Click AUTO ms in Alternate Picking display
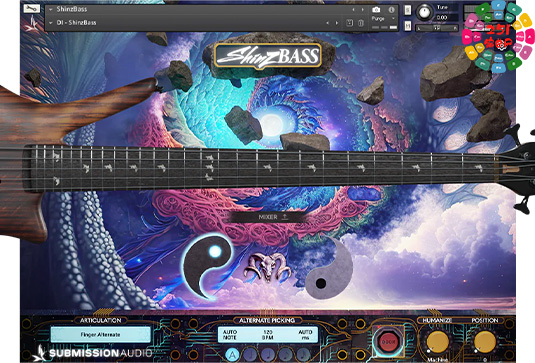 (305, 335)
